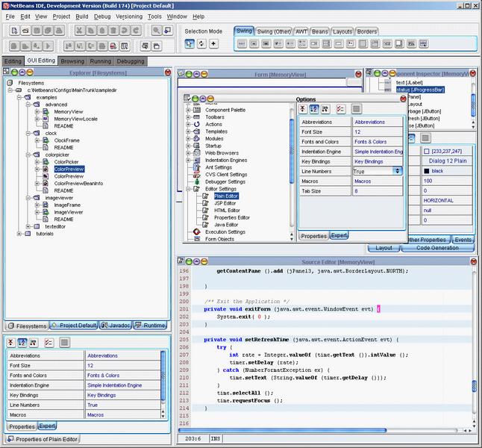Collapse the examples folder in the Explorer
Image resolution: width=482 pixels, height=448 pixels.
point(19,97)
